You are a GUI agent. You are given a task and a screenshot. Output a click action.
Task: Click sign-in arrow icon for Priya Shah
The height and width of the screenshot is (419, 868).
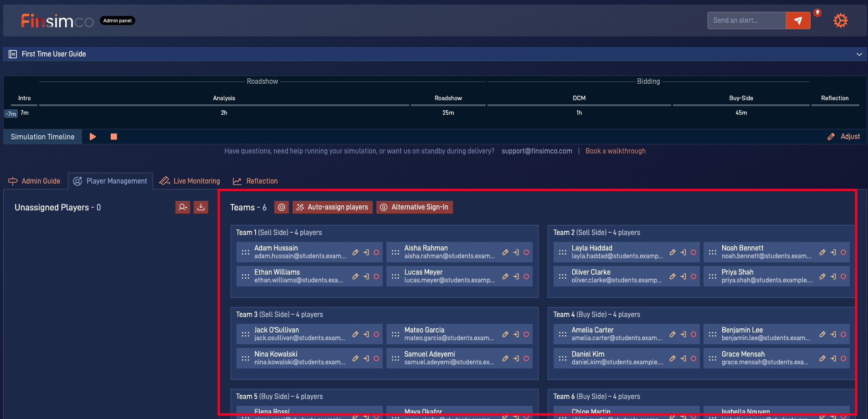(833, 276)
